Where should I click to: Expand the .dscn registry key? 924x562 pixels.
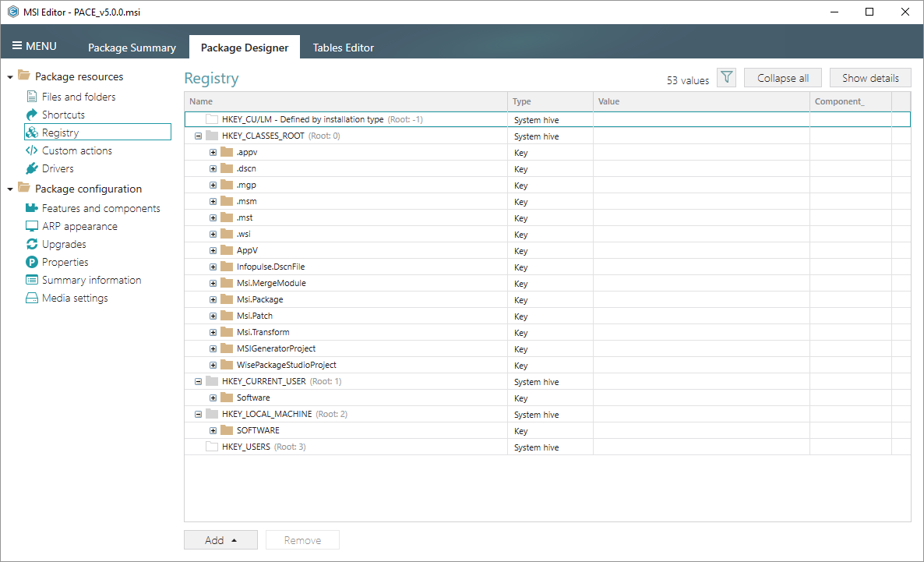[x=213, y=168]
